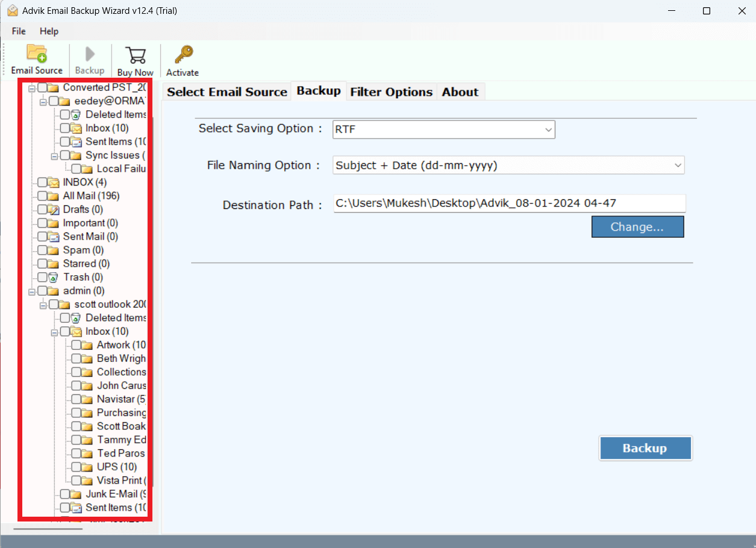Click the scott outlook folder icon

click(x=65, y=304)
